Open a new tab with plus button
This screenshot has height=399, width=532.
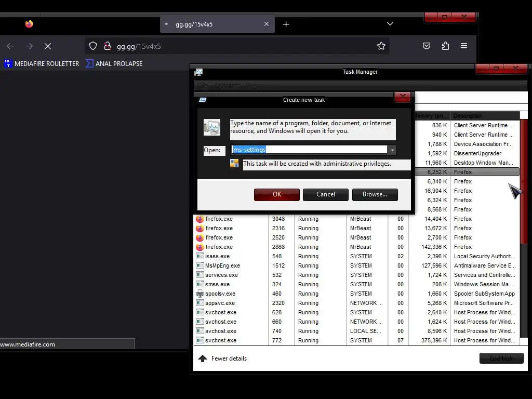286,24
